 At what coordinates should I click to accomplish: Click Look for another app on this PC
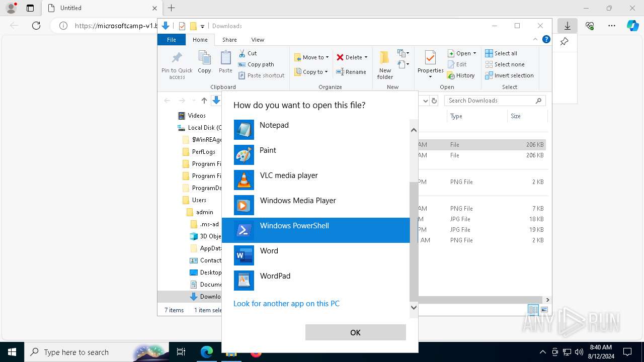[x=286, y=303]
